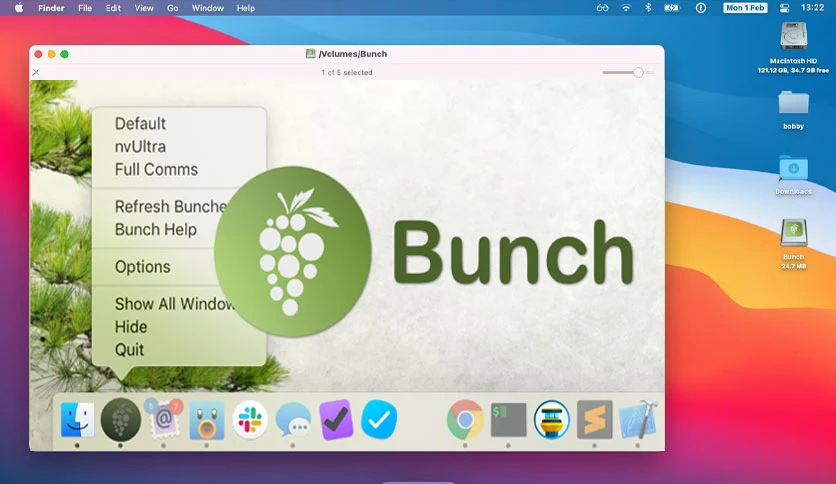The image size is (836, 484).
Task: Open the Messages chat bubble app
Action: [x=293, y=421]
